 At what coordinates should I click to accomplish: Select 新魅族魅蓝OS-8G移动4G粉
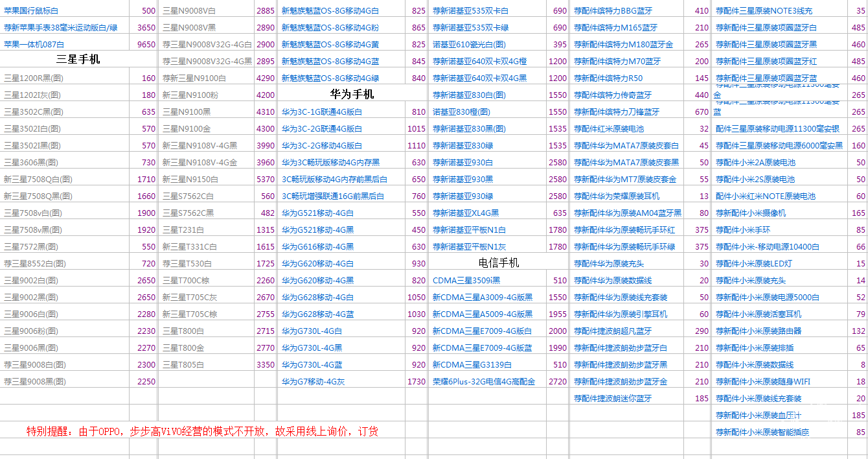(x=330, y=27)
